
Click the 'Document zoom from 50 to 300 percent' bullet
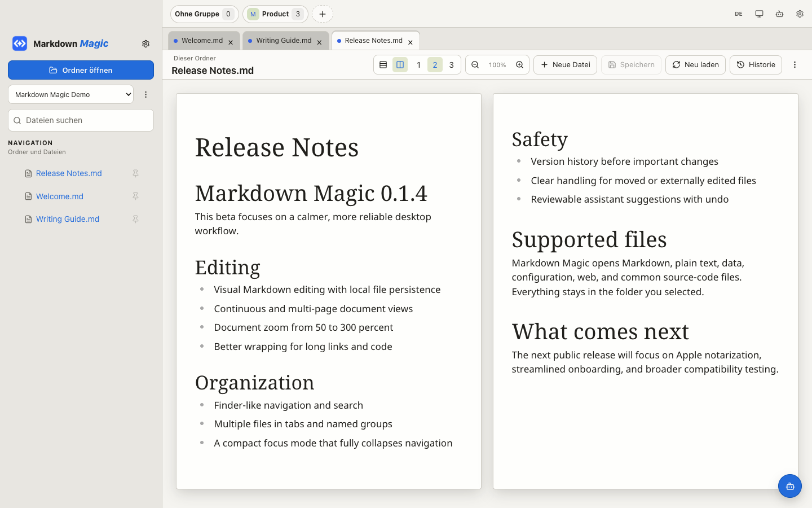pyautogui.click(x=303, y=327)
